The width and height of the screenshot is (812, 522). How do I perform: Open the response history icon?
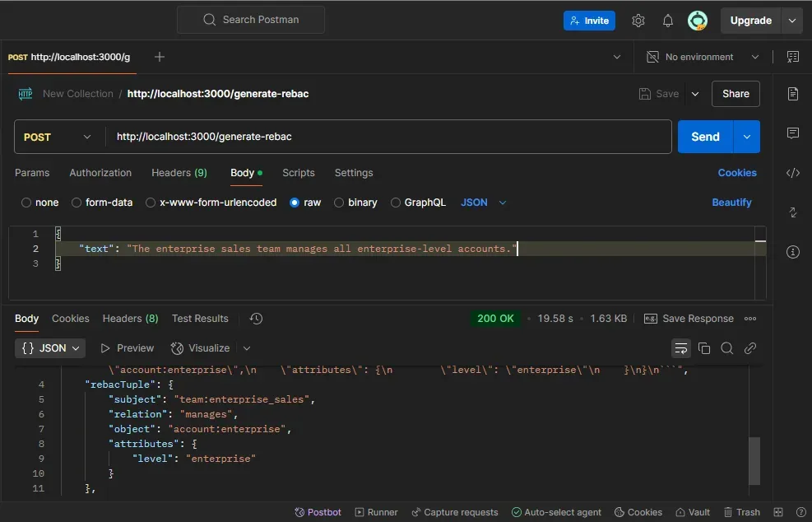(x=256, y=319)
